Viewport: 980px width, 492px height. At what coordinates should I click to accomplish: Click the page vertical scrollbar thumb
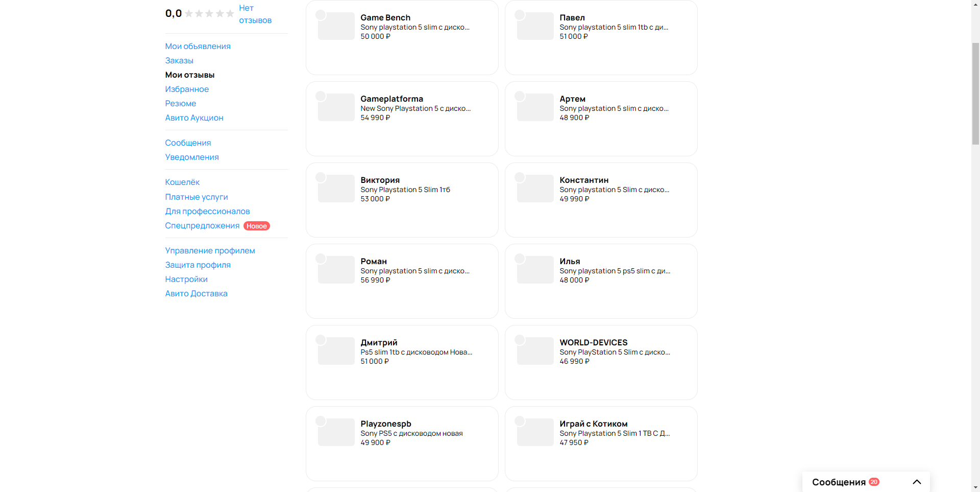click(975, 94)
